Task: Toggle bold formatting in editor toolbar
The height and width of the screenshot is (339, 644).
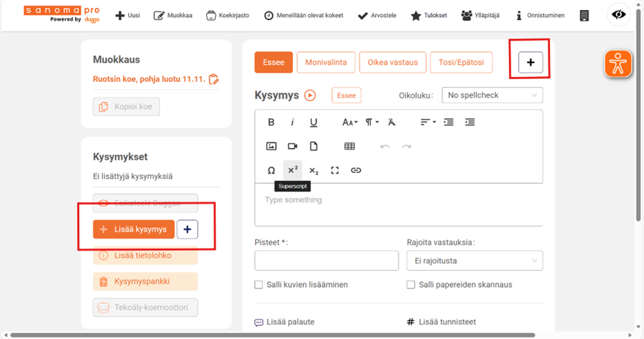Action: tap(271, 122)
